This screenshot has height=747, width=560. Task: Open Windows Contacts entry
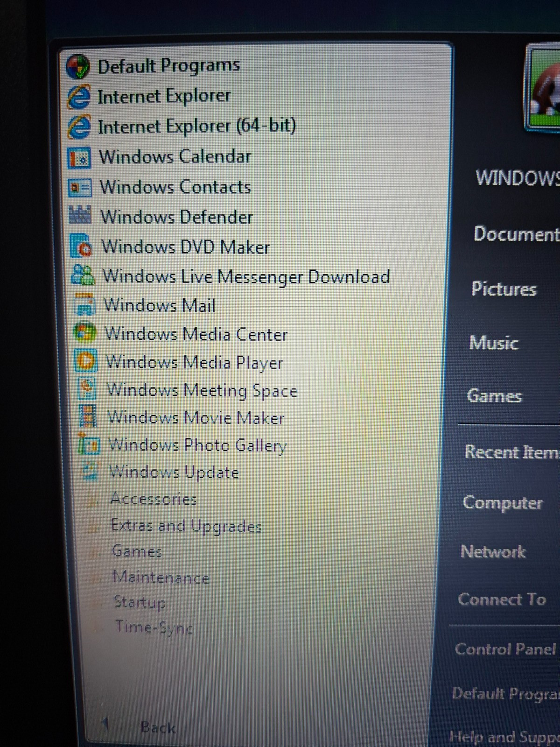tap(175, 187)
